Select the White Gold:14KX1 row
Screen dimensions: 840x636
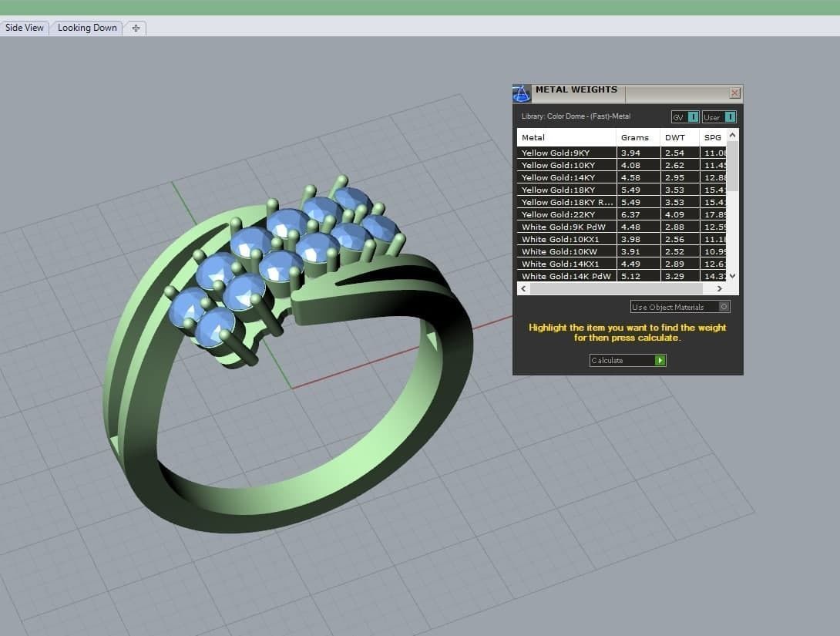point(621,264)
